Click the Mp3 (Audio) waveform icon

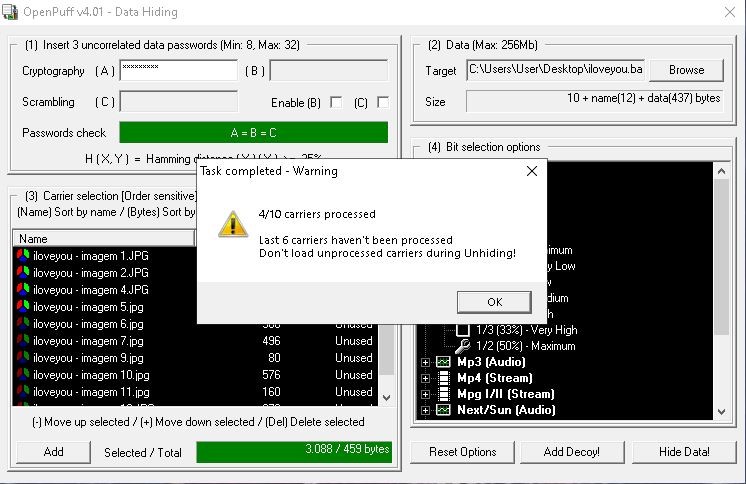pos(443,362)
